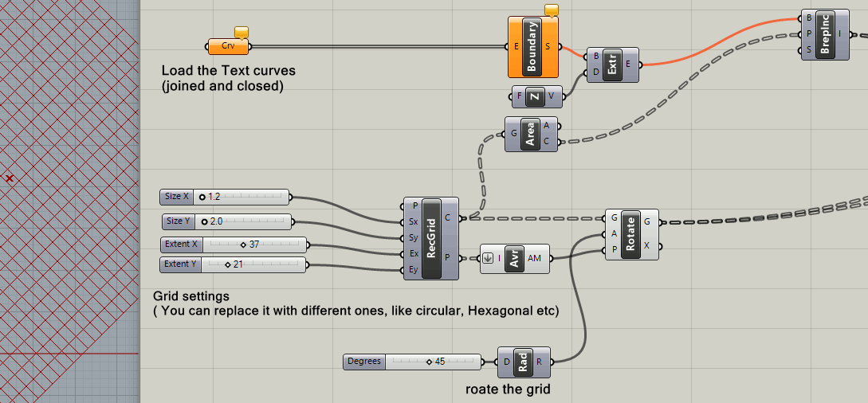The width and height of the screenshot is (868, 403).
Task: Click the C output of Area
Action: [x=548, y=142]
